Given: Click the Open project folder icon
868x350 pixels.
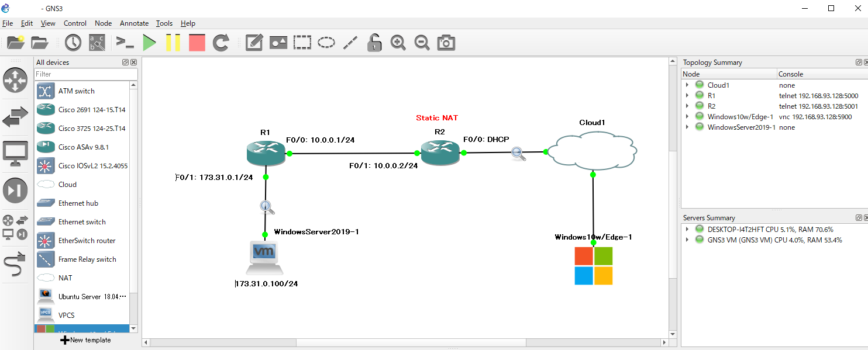Looking at the screenshot, I should coord(40,43).
